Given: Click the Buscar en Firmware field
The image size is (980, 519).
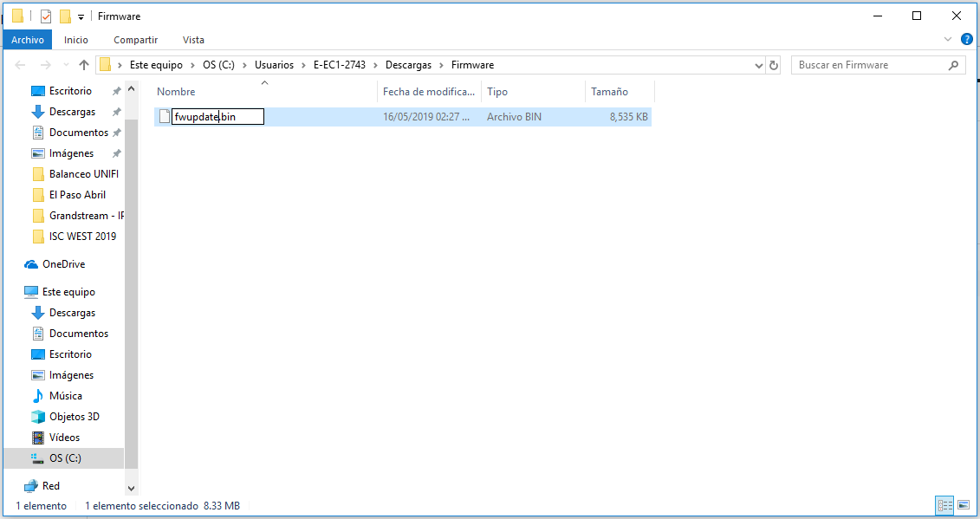Looking at the screenshot, I should [870, 65].
